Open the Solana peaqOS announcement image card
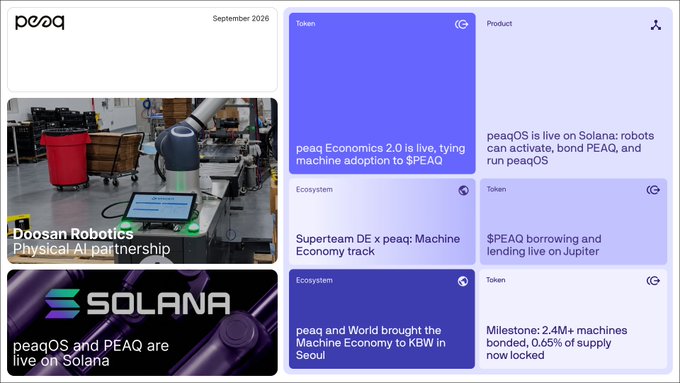This screenshot has height=383, width=680. [x=142, y=323]
